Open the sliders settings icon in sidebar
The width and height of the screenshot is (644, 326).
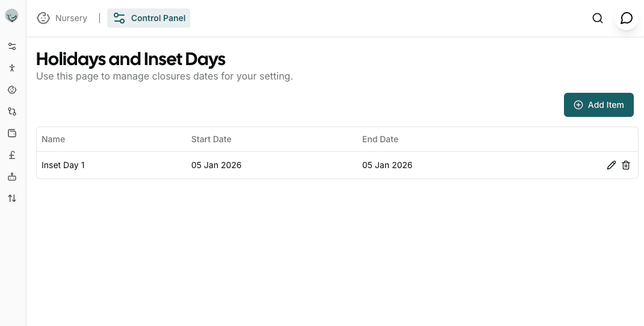click(12, 46)
